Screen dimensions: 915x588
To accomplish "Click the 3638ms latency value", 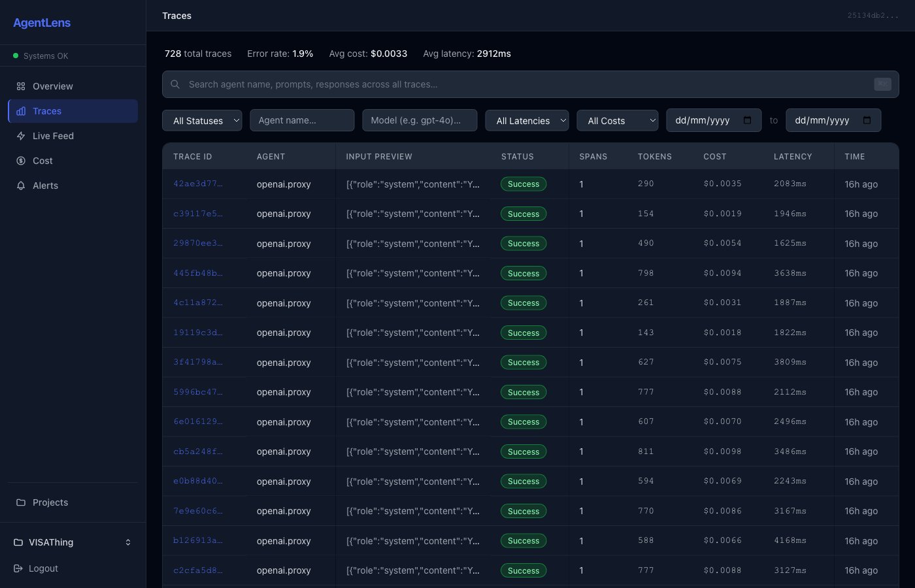I will point(790,273).
